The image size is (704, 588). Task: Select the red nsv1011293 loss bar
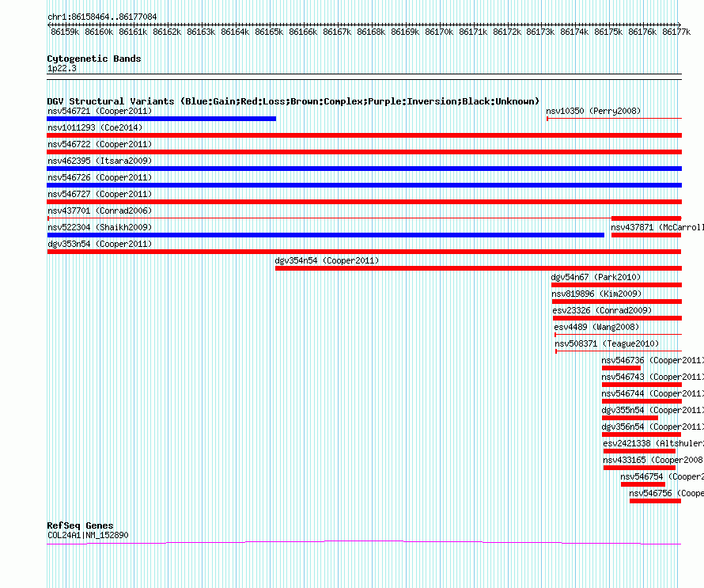click(x=365, y=135)
